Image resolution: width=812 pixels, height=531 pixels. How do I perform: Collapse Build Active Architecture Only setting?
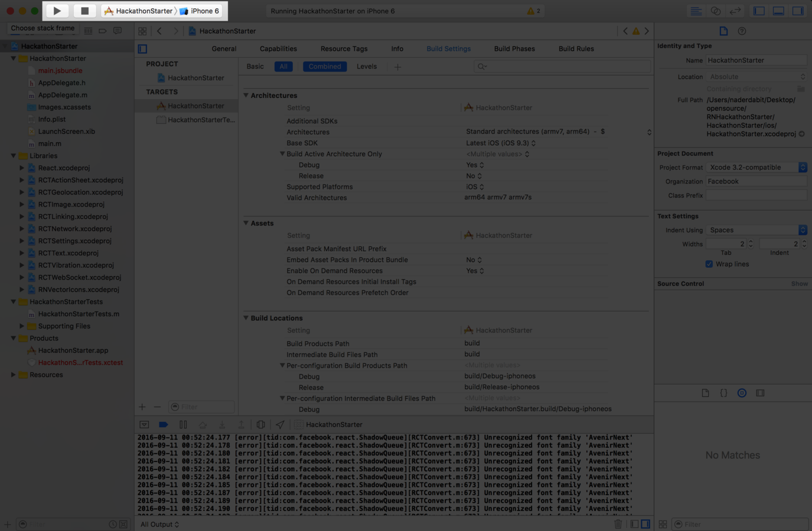tap(282, 154)
